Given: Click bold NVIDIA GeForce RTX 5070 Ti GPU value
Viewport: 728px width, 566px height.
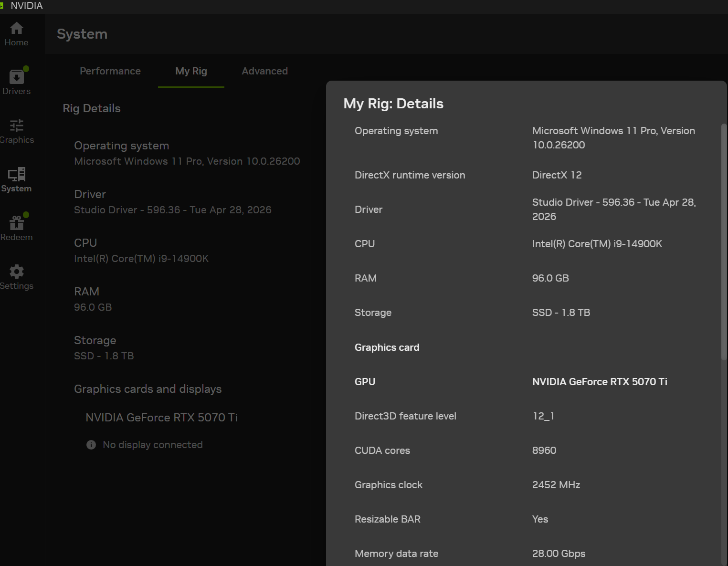Looking at the screenshot, I should [600, 382].
